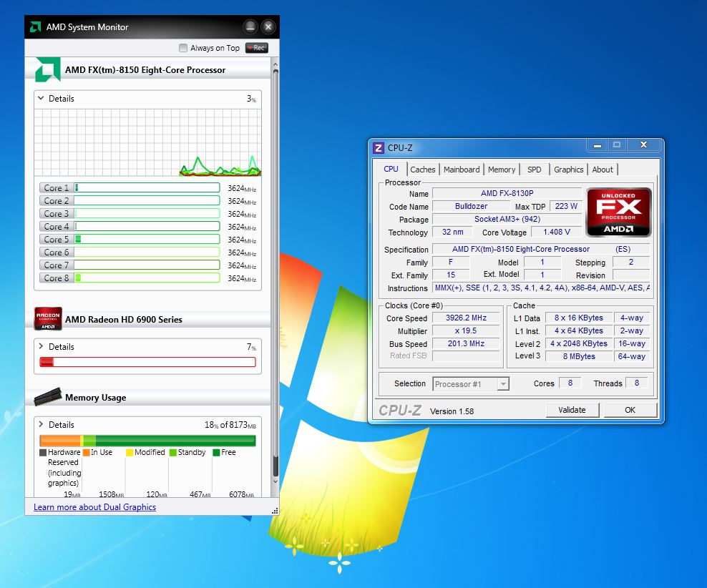Click the Unlocked FX Processor badge in CPU-Z
Screen dimensions: 707x588
(x=618, y=212)
